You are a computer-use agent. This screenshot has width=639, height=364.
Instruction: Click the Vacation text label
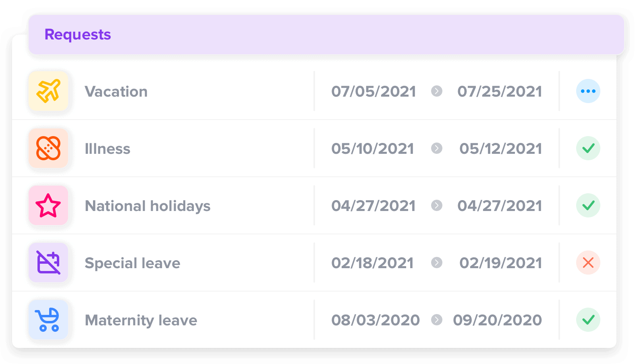116,91
